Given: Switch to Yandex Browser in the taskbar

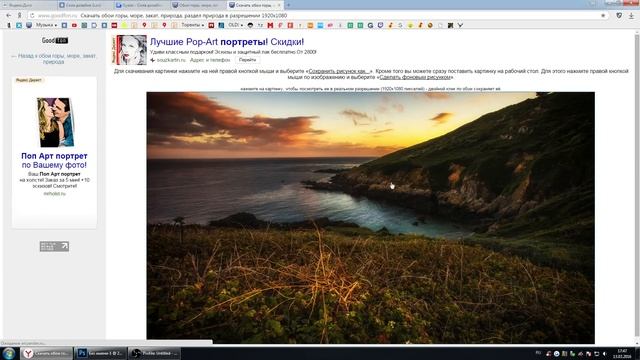Looking at the screenshot, I should pyautogui.click(x=47, y=353).
